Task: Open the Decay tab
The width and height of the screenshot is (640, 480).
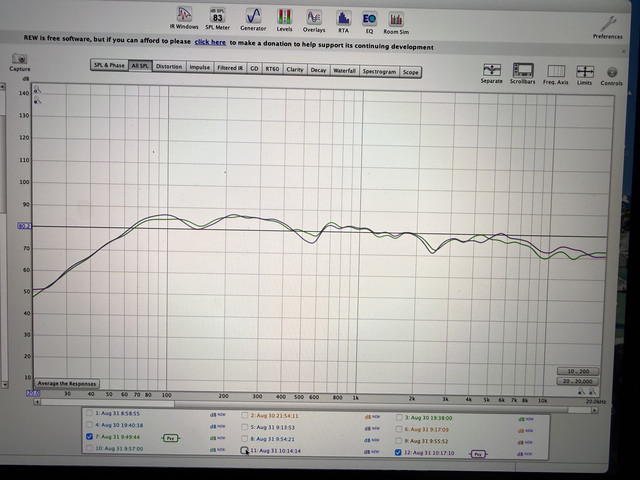Action: [x=318, y=70]
